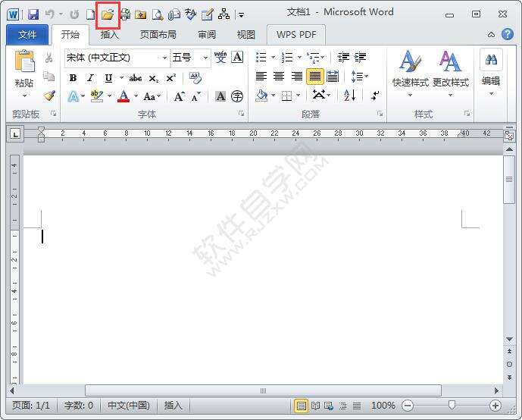Open the 文件 File tab
This screenshot has height=420, width=522.
click(27, 35)
